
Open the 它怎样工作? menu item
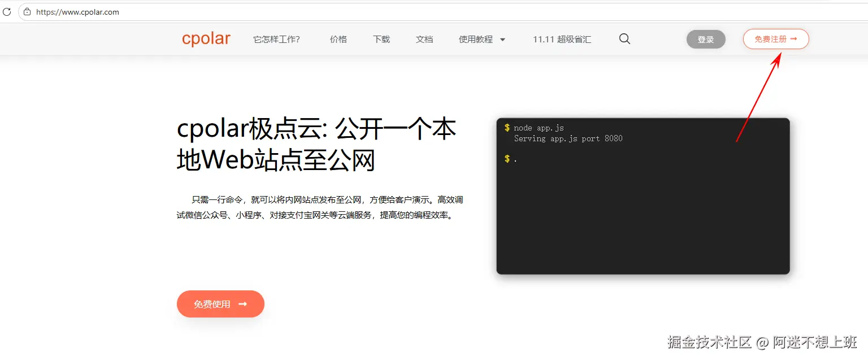[x=276, y=40]
